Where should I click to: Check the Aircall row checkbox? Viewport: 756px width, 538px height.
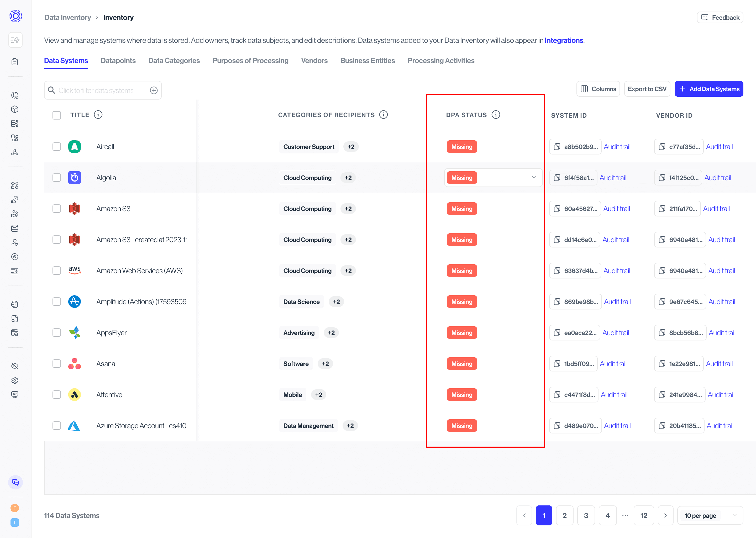tap(57, 147)
